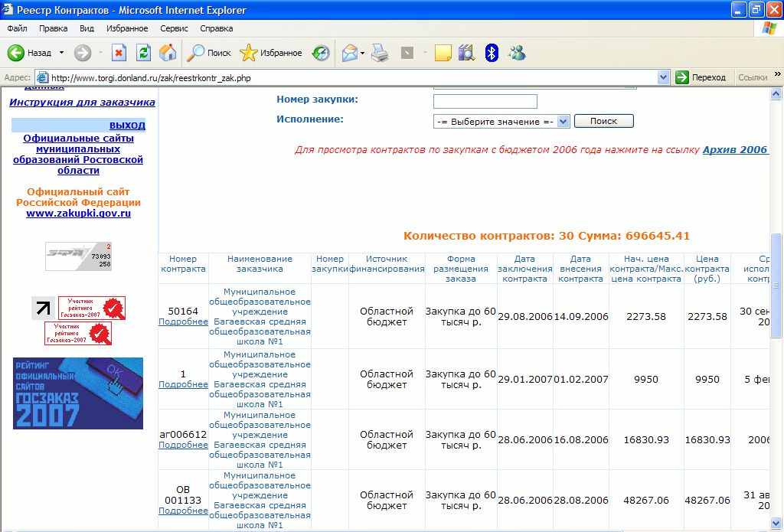Open the Back history dropdown arrow
The width and height of the screenshot is (784, 532).
61,53
